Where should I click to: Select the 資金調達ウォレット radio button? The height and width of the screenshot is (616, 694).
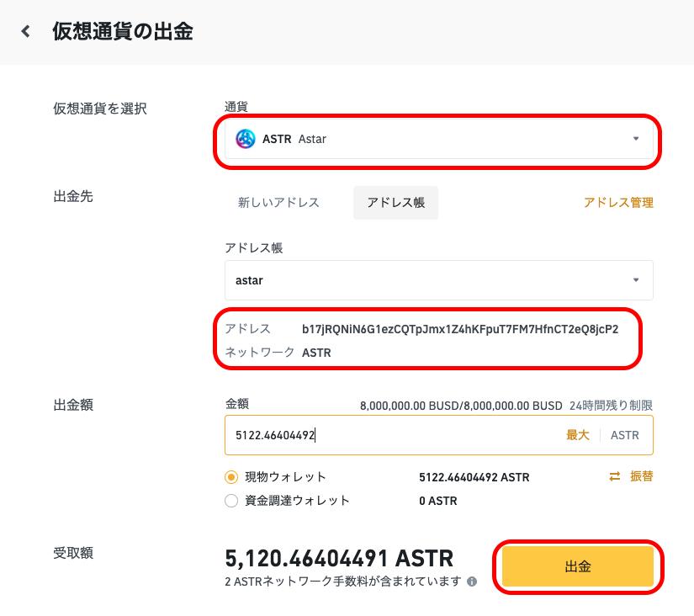(x=231, y=501)
